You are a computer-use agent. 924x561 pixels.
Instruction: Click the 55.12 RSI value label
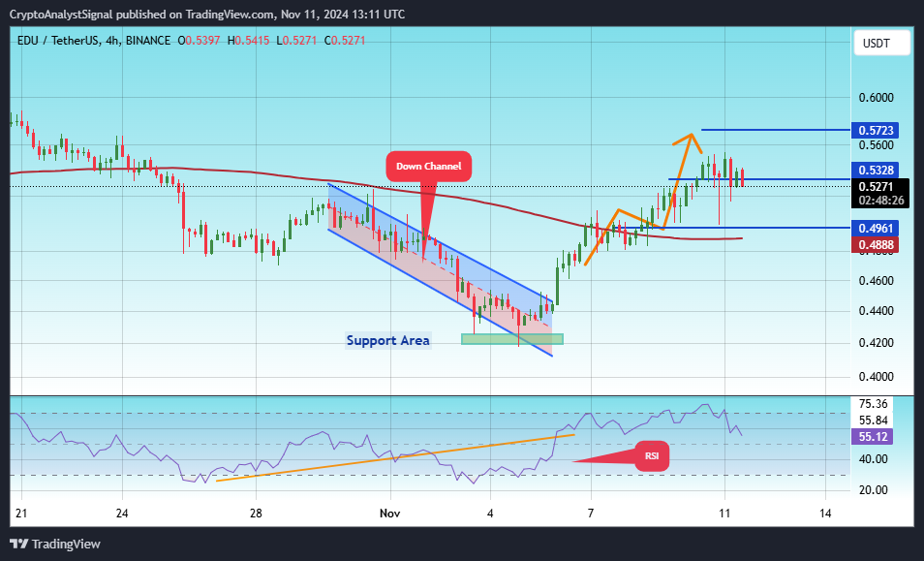(x=872, y=437)
